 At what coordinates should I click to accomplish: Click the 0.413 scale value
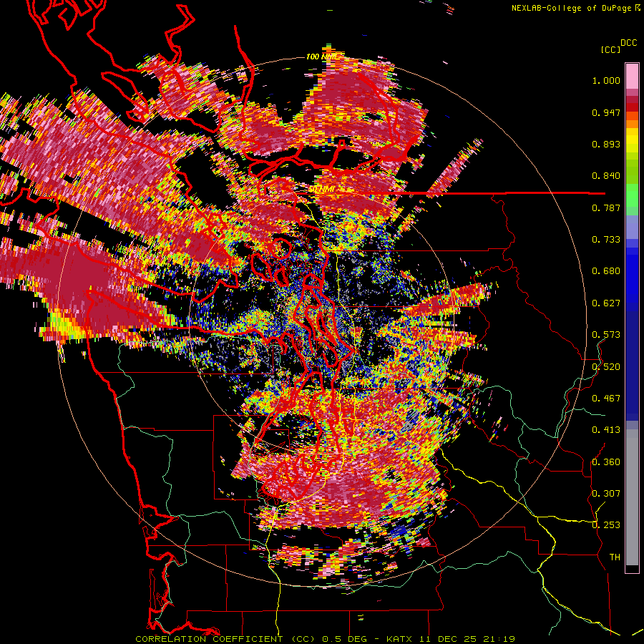click(606, 430)
